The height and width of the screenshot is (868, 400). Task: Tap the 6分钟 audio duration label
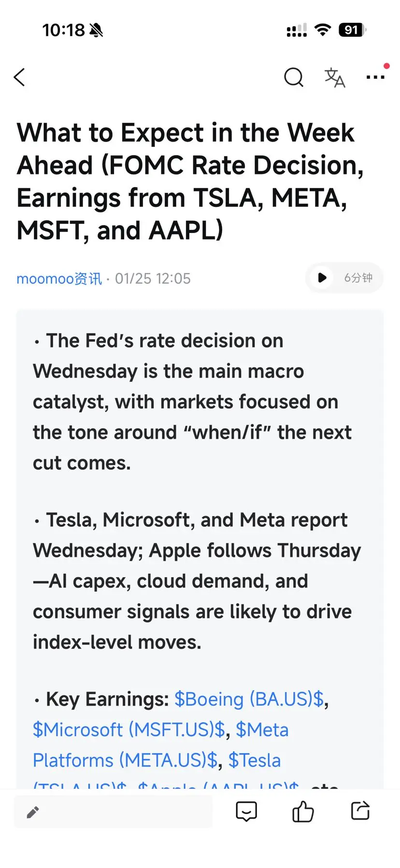(x=358, y=278)
